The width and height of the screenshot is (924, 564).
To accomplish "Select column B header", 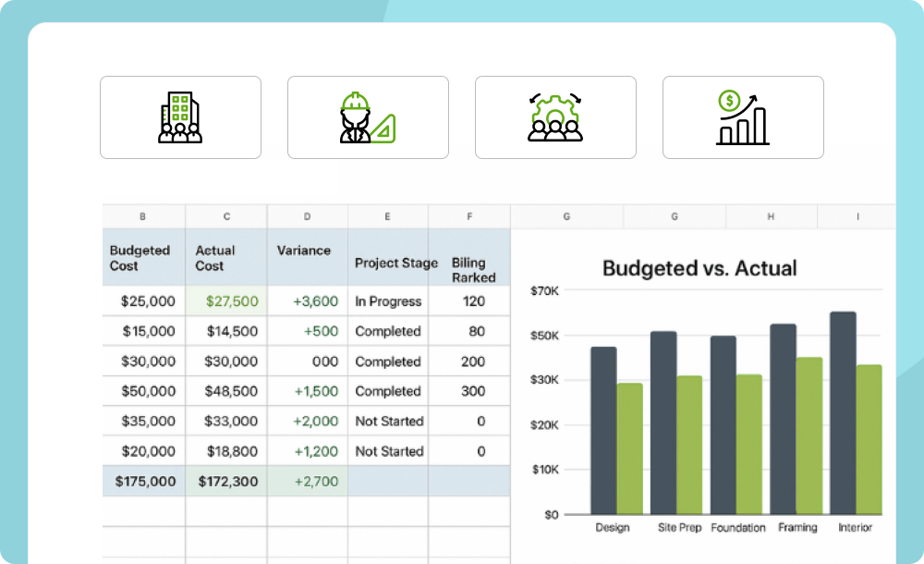I will pos(142,216).
